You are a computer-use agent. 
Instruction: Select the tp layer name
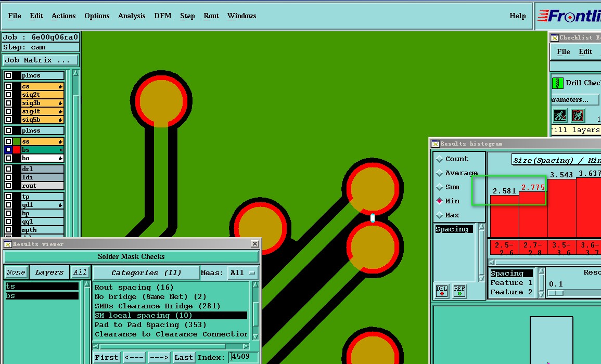coord(42,197)
